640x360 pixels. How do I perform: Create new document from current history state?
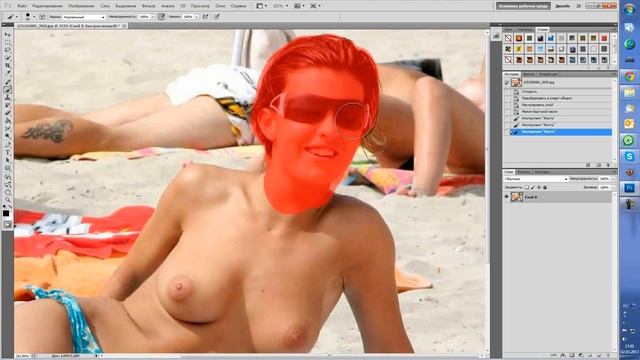588,165
